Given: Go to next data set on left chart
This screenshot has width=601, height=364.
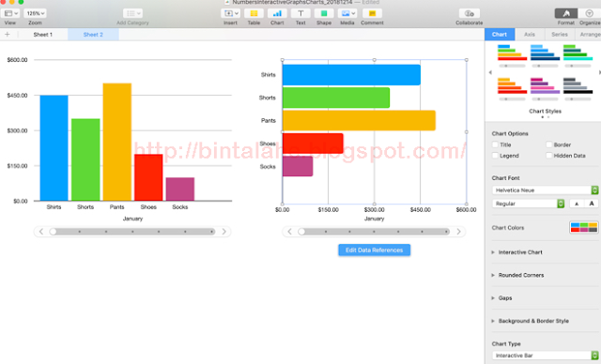Looking at the screenshot, I should click(x=223, y=232).
